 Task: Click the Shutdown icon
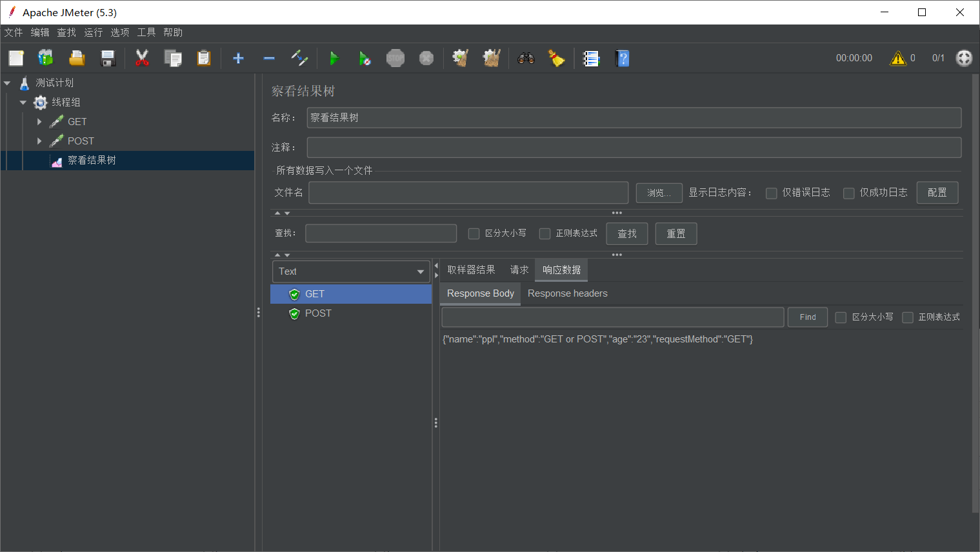(426, 58)
